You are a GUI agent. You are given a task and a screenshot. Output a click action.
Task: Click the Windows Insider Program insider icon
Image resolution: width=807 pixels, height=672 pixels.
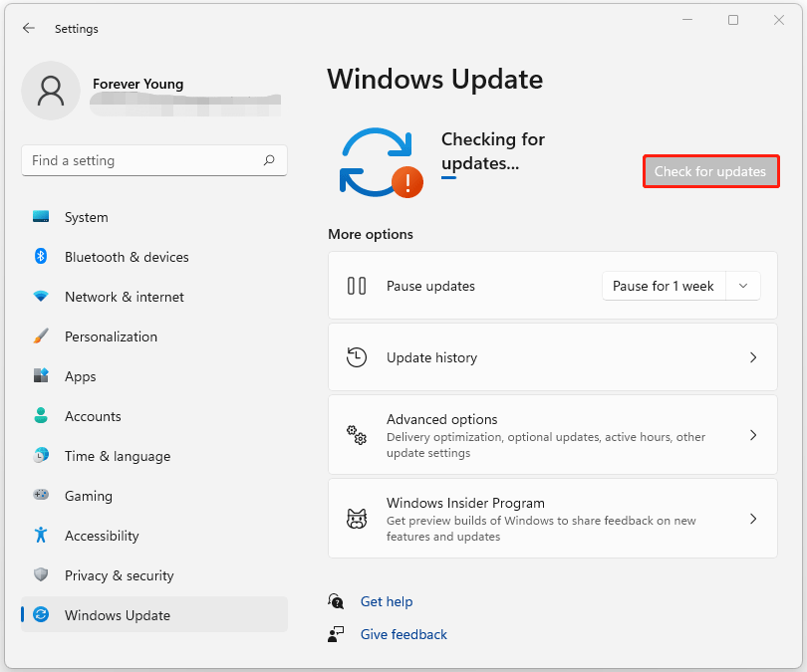(357, 519)
